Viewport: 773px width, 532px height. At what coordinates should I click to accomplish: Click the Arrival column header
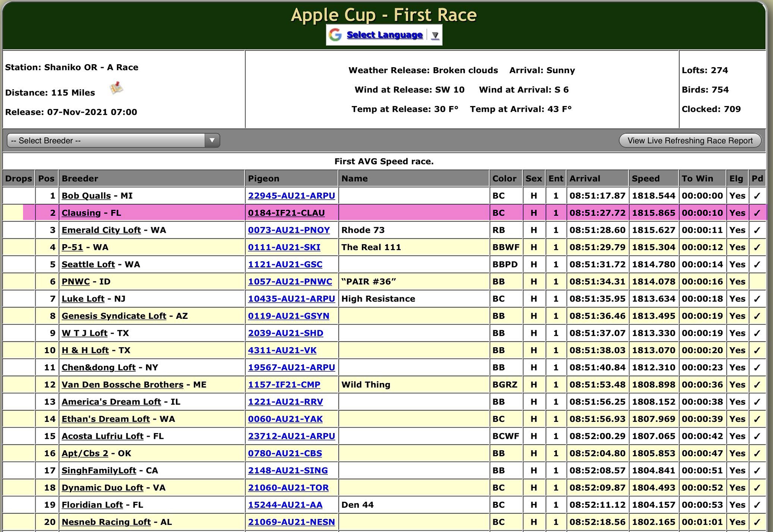click(585, 178)
